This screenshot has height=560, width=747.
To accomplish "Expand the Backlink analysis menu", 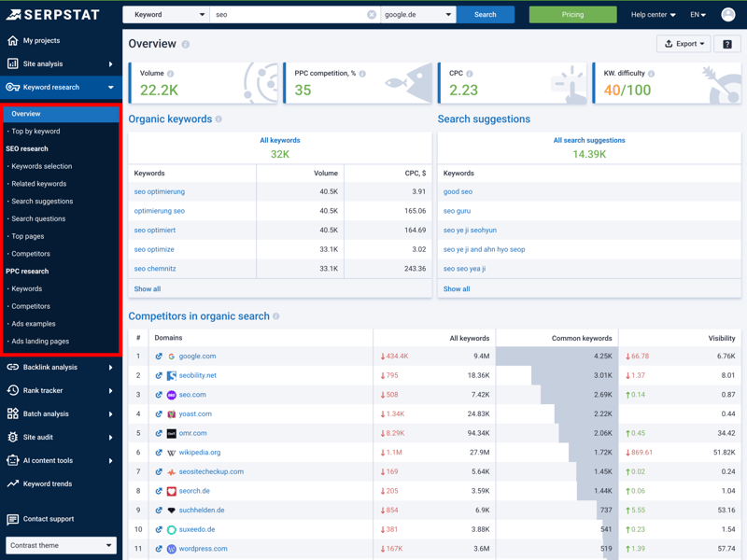I will click(x=61, y=368).
